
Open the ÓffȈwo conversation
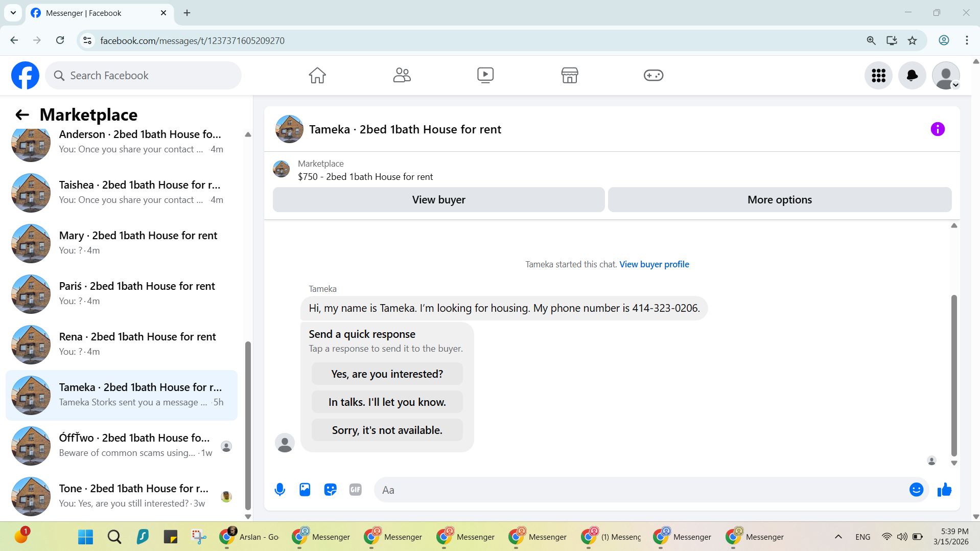pos(122,446)
